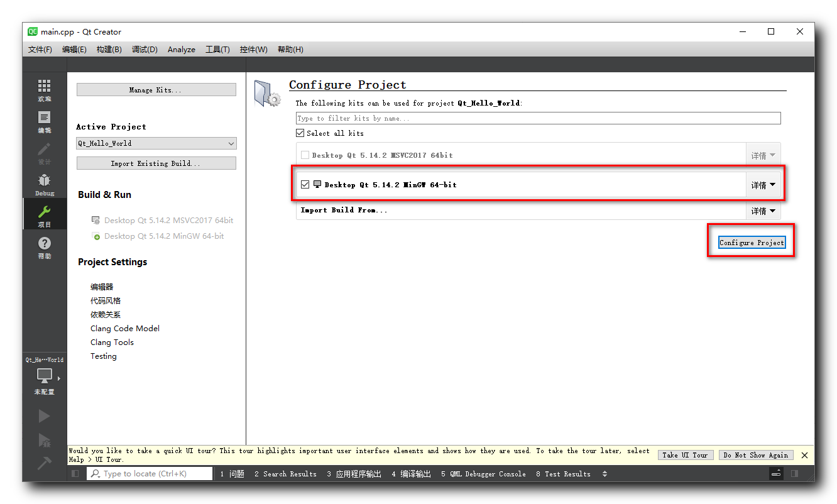Open the 调试(D) menu
Screen dimensions: 837x504
pyautogui.click(x=145, y=50)
